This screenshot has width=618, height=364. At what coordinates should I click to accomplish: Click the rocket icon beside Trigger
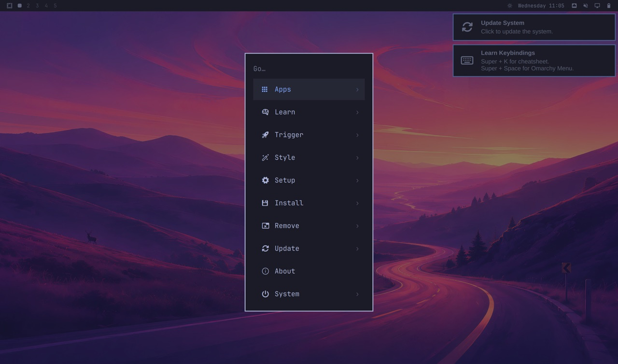[265, 135]
